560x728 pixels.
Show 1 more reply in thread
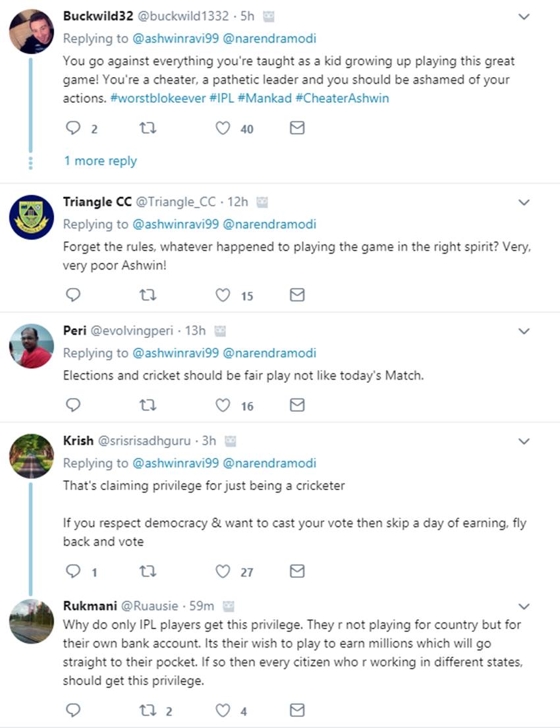pos(100,161)
